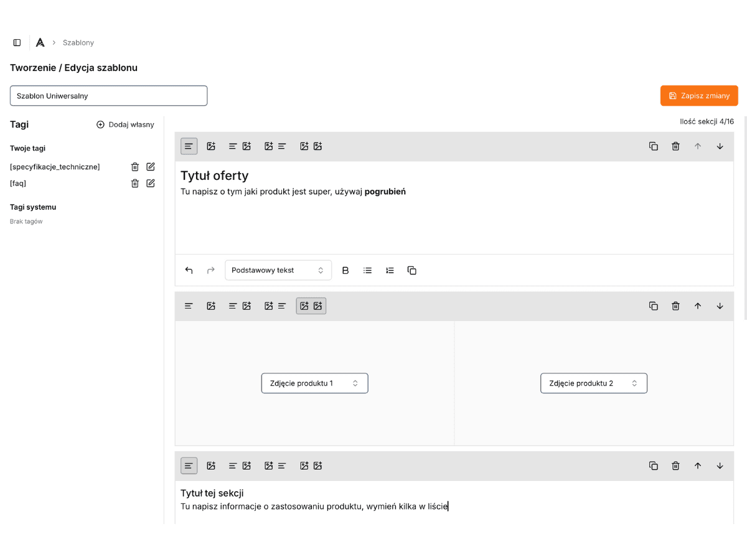Click the bold formatting button
The image size is (747, 560).
click(x=345, y=271)
